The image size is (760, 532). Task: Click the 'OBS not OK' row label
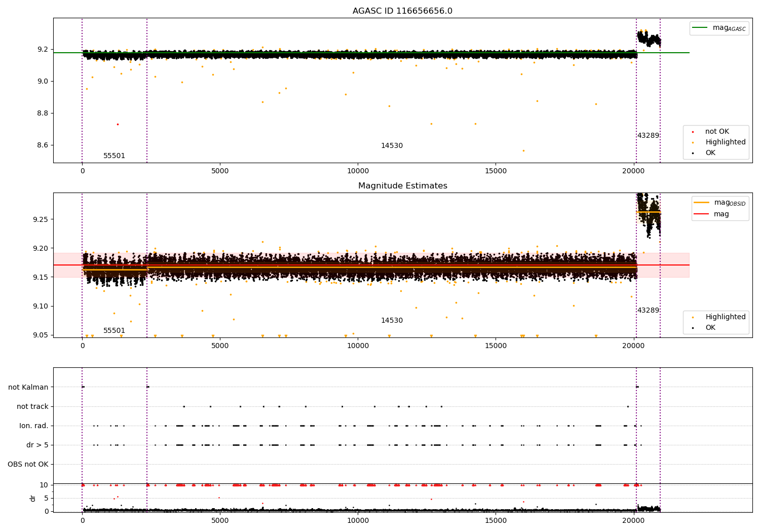point(28,464)
